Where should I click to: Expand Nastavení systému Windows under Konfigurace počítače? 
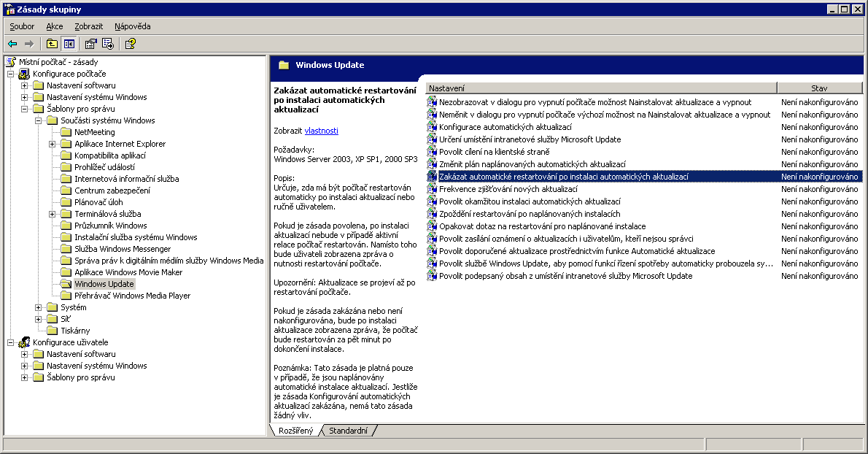24,97
